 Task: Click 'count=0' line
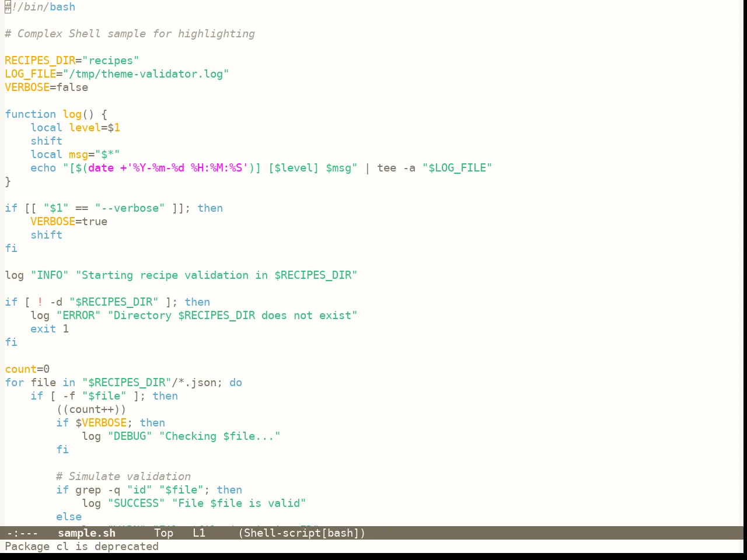pyautogui.click(x=27, y=369)
